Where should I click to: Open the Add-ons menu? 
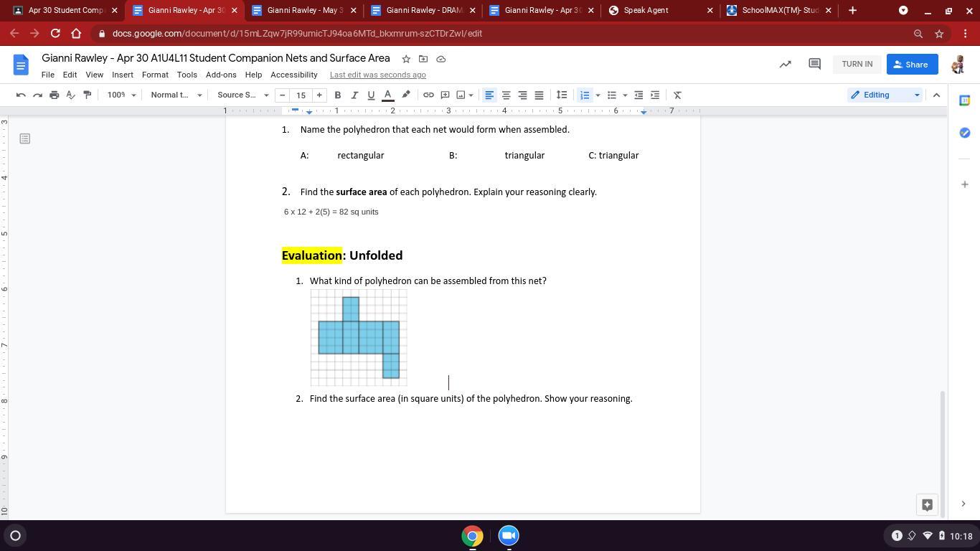(221, 75)
